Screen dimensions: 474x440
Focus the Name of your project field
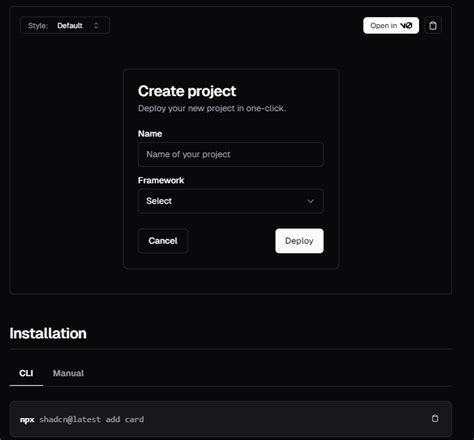(x=231, y=154)
